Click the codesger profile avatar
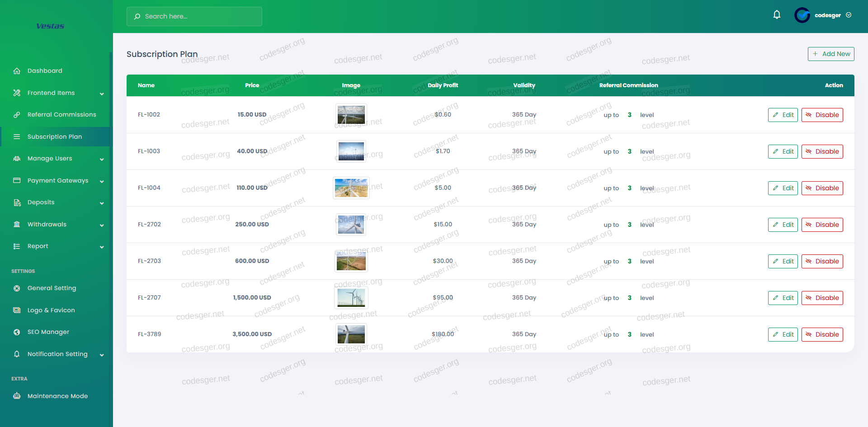 click(x=802, y=15)
